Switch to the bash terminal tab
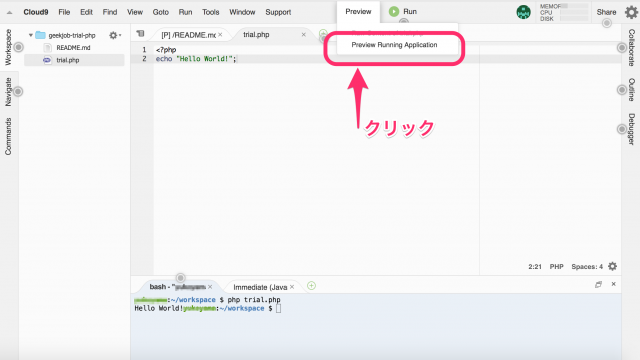This screenshot has width=640, height=360. 177,287
